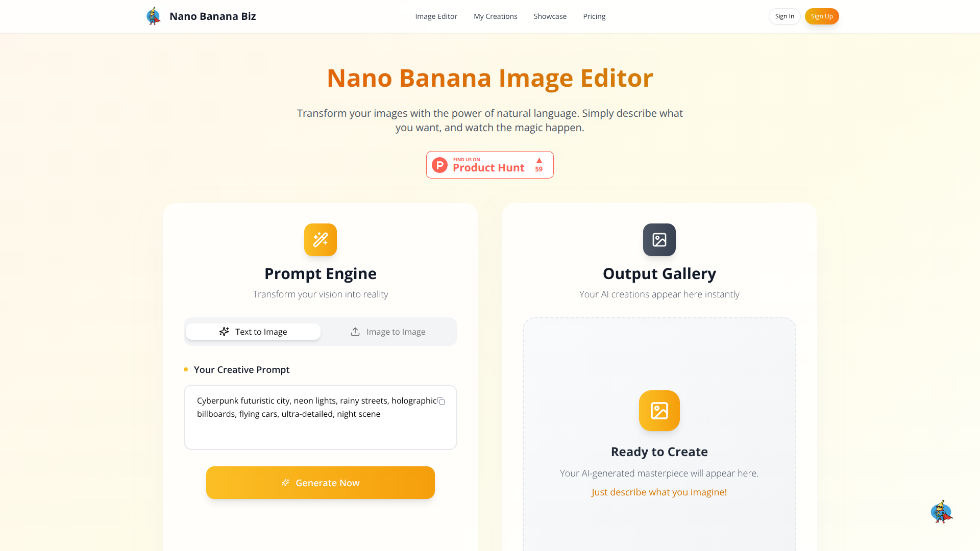
Task: Click the Sign Up button
Action: tap(821, 16)
